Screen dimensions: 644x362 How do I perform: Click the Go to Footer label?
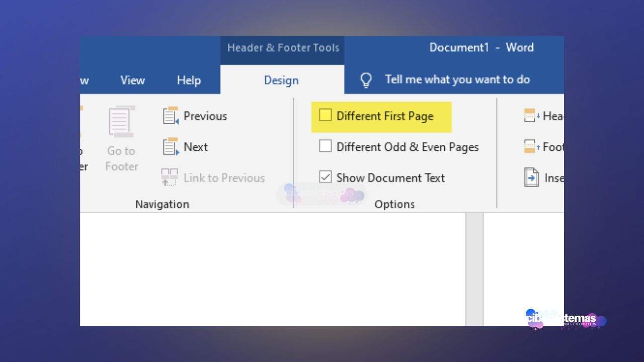[x=121, y=158]
